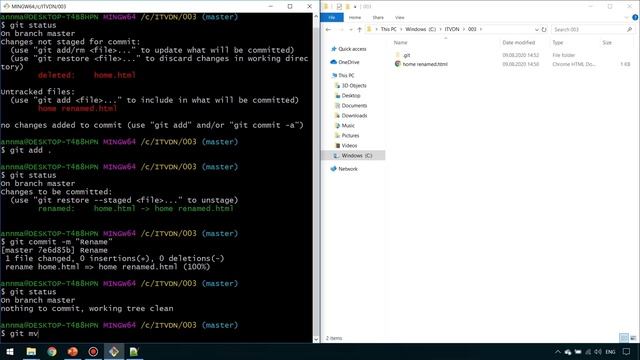Open Notepad++ from taskbar

(x=134, y=351)
